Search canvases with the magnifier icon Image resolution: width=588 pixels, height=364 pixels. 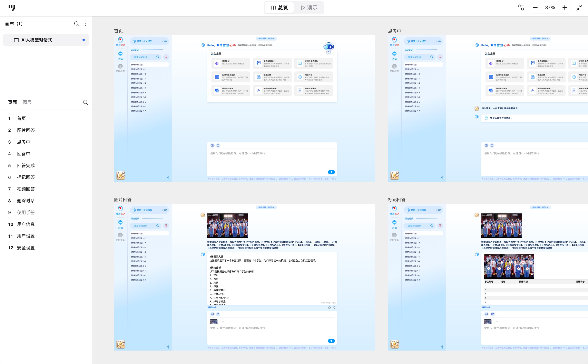tap(76, 24)
